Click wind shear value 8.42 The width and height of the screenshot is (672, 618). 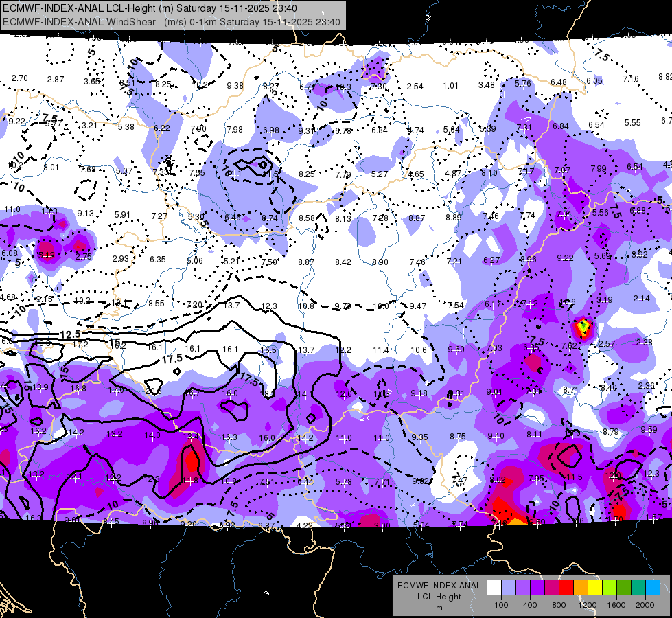click(x=343, y=262)
